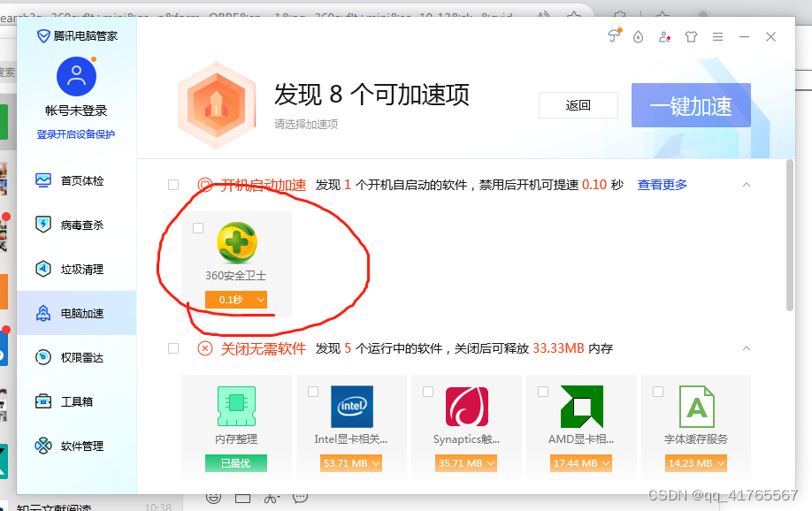Screen dimensions: 812x511
Task: Click the 登录开启设备保护 link
Action: (76, 134)
